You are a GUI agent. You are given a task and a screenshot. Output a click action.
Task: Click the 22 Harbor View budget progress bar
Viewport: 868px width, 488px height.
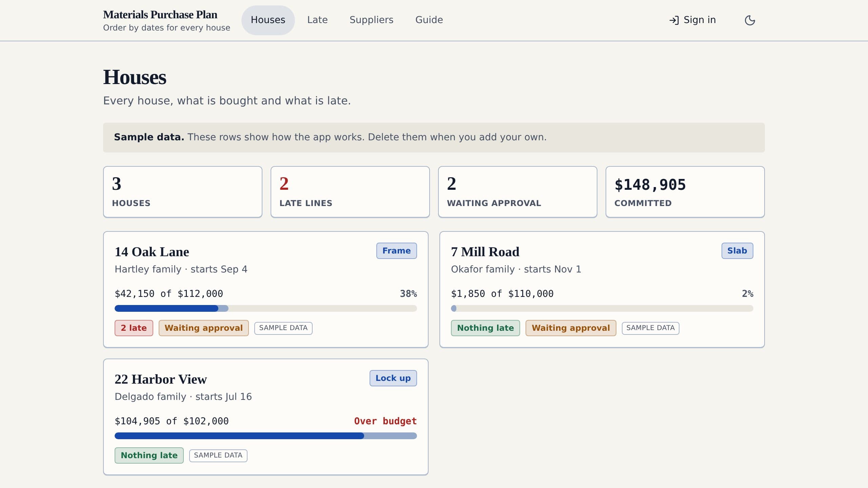coord(265,436)
